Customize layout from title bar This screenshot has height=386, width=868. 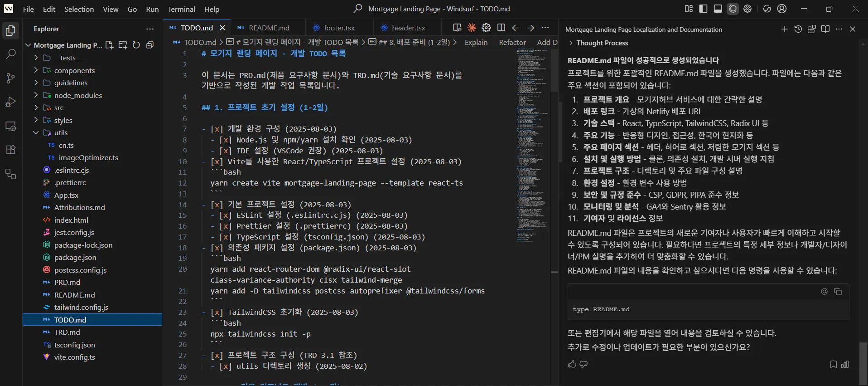(x=689, y=9)
